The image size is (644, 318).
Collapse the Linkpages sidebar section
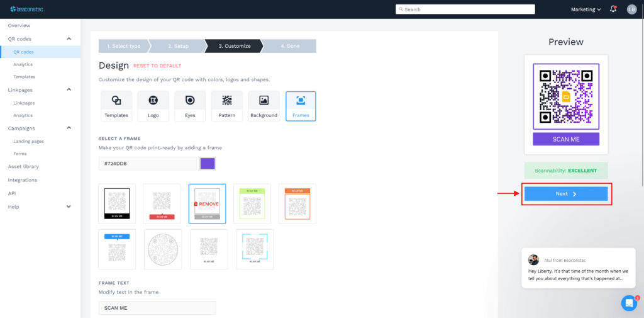69,89
